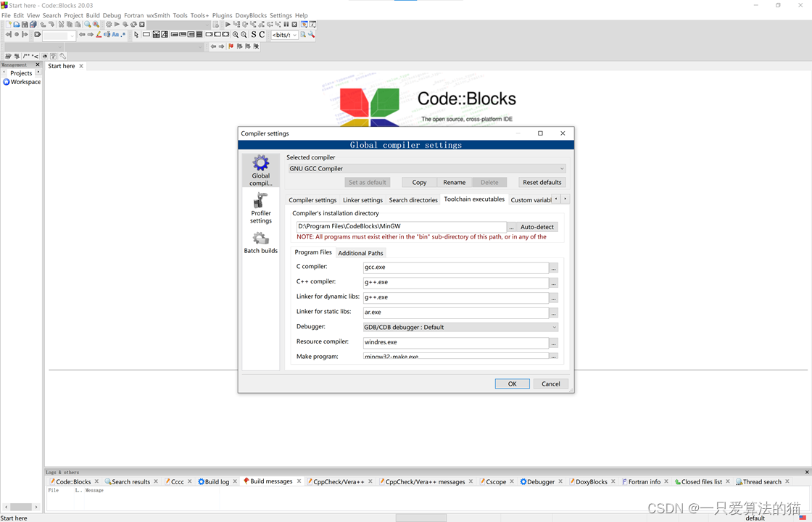Image resolution: width=812 pixels, height=522 pixels.
Task: Open the search text combo box dropdown
Action: tap(72, 36)
